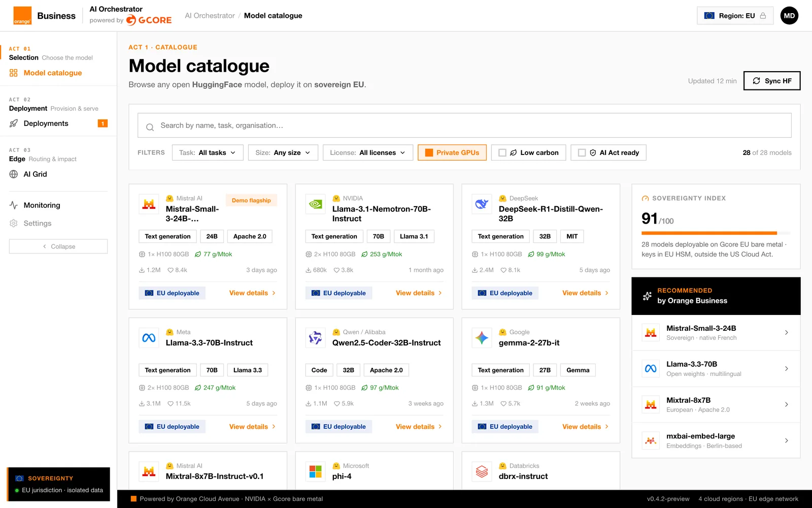Click the Settings gear icon

pyautogui.click(x=14, y=224)
